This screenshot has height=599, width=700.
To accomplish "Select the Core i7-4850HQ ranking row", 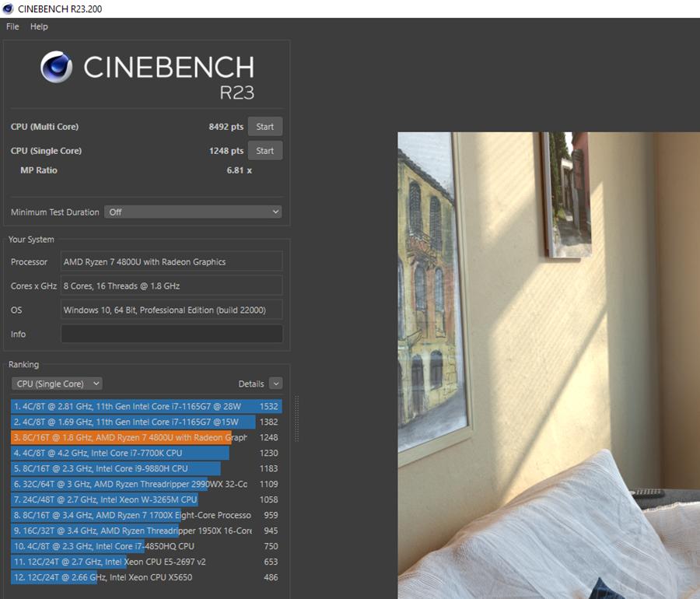I will [x=146, y=546].
